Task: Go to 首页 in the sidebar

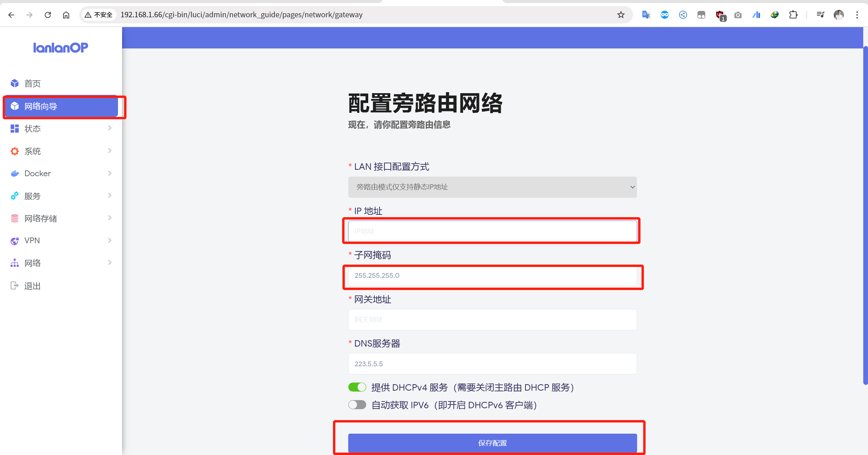Action: (33, 83)
